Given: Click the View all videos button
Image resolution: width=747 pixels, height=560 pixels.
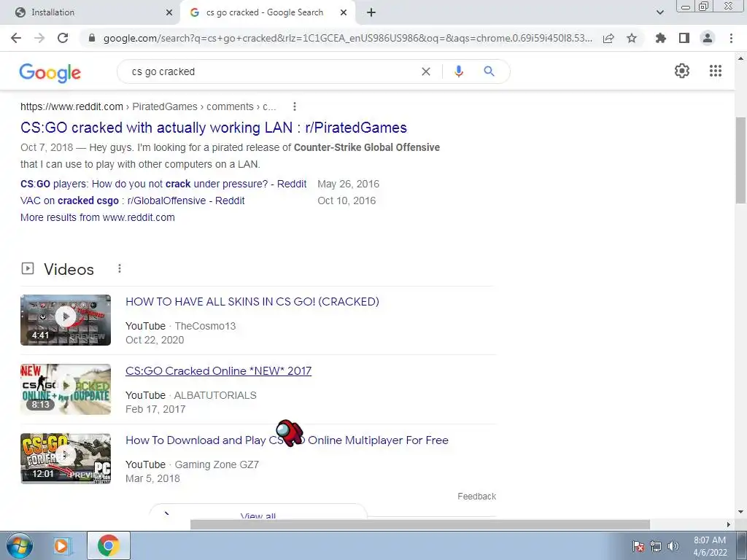Looking at the screenshot, I should [258, 513].
